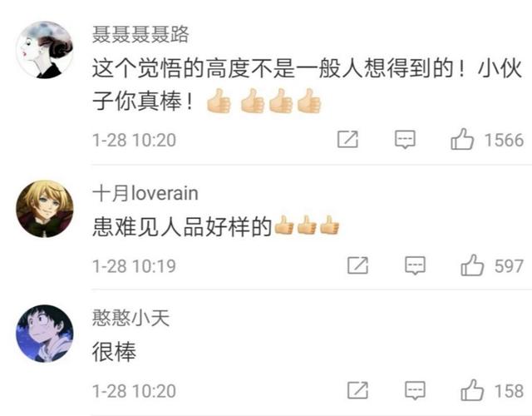Like the 很棒 comment by 憨憨小天
Image resolution: width=532 pixels, height=416 pixels.
pyautogui.click(x=472, y=390)
